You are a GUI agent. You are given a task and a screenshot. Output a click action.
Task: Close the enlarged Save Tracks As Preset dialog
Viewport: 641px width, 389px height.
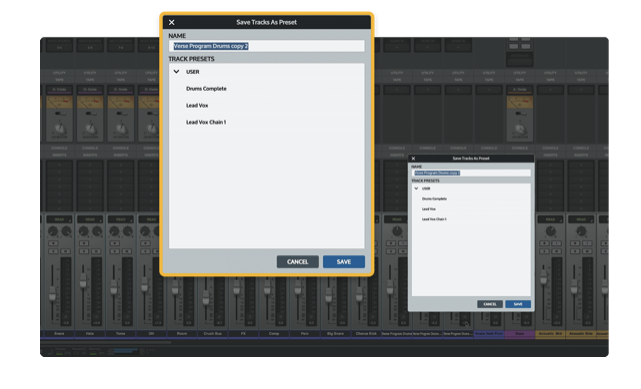point(172,22)
